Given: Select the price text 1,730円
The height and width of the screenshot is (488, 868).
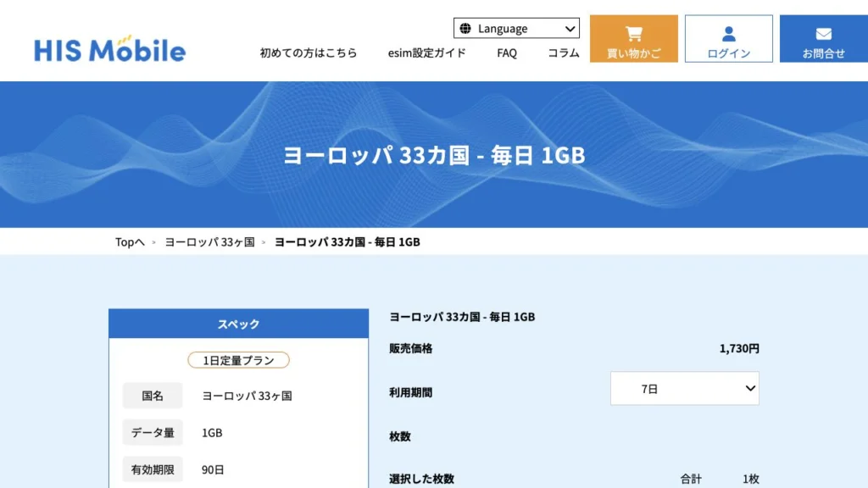Looking at the screenshot, I should 739,348.
